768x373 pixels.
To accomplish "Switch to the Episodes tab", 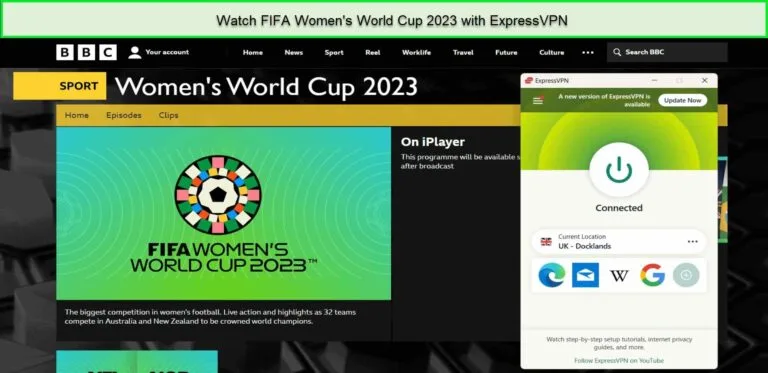I will (124, 115).
